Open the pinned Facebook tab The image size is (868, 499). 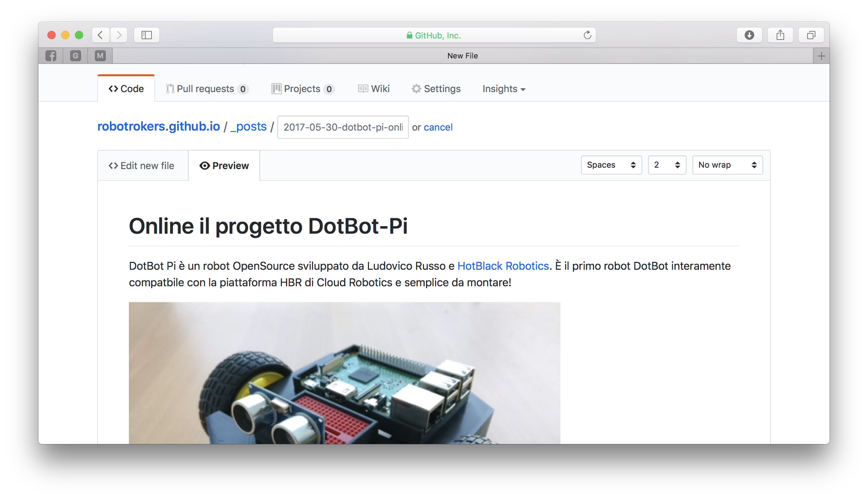[x=51, y=56]
